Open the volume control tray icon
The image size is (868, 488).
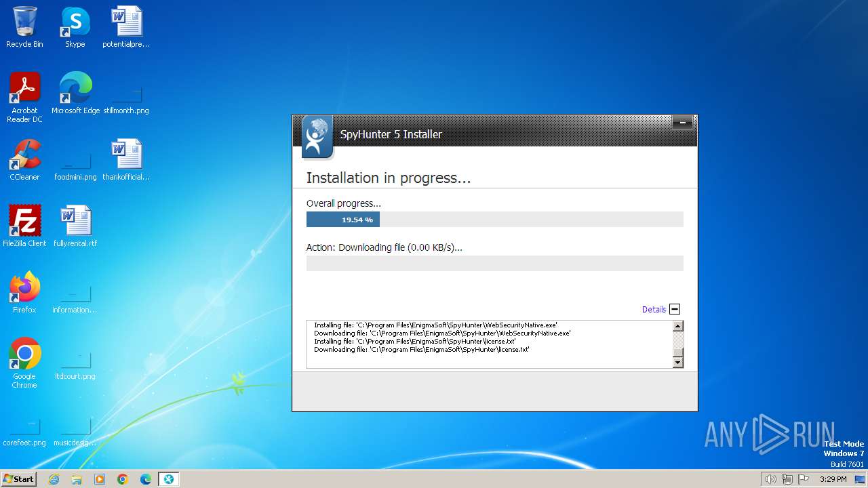(x=770, y=479)
